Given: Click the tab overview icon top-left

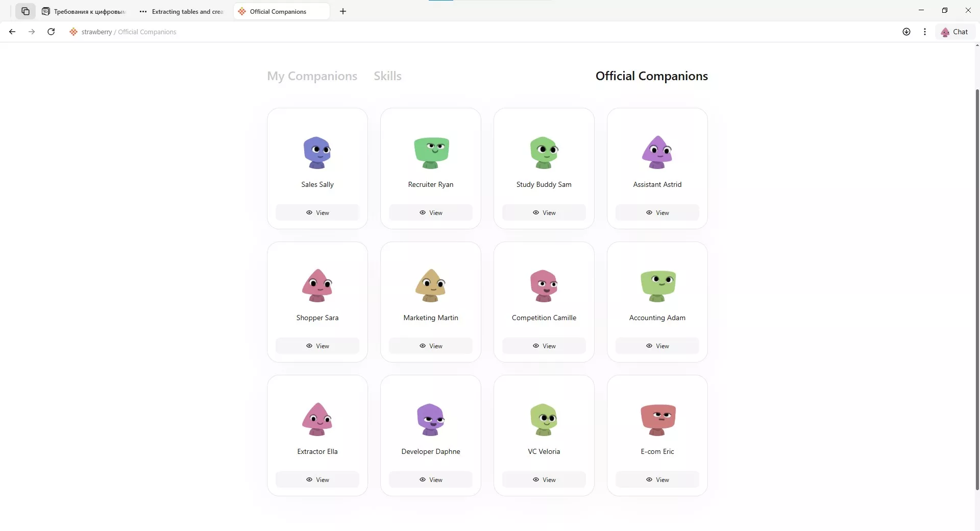Looking at the screenshot, I should tap(26, 11).
